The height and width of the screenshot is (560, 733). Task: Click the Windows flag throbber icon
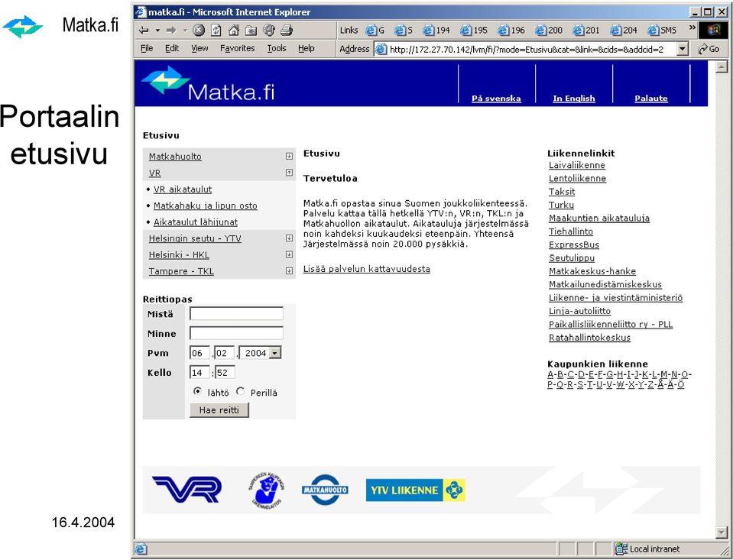[x=713, y=31]
